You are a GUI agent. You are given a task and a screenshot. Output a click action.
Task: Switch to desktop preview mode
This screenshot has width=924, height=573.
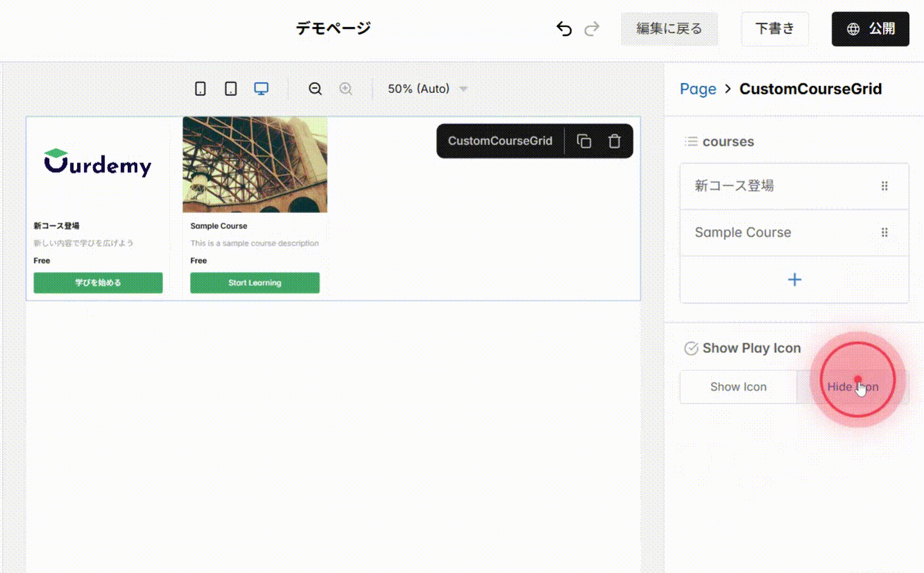coord(261,89)
